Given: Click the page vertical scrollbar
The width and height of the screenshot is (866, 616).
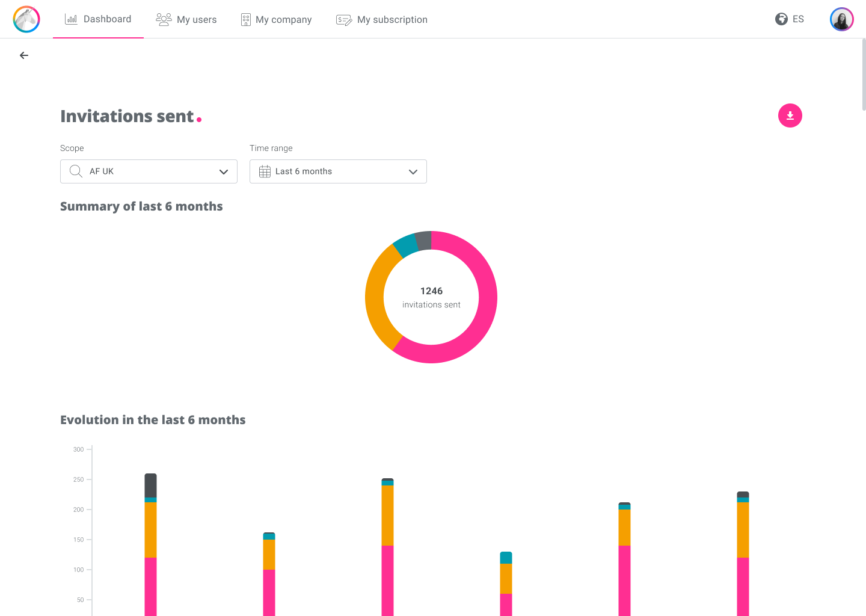Looking at the screenshot, I should [864, 75].
